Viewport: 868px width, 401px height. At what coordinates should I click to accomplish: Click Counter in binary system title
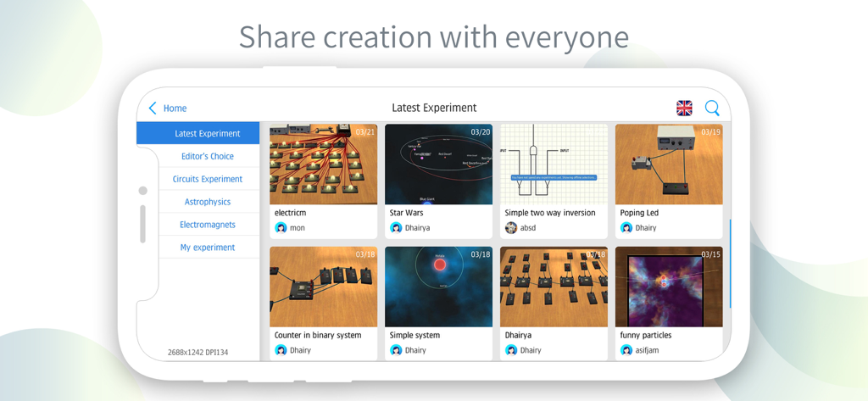318,335
